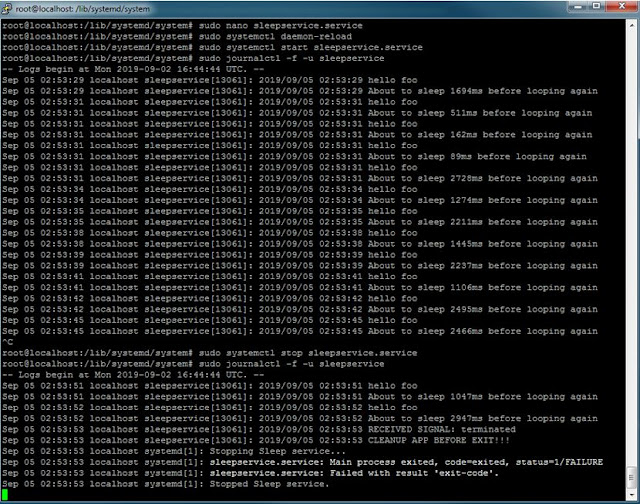This screenshot has width=640, height=504.
Task: Click the 'sleep 2728ms' log line
Action: [x=300, y=178]
